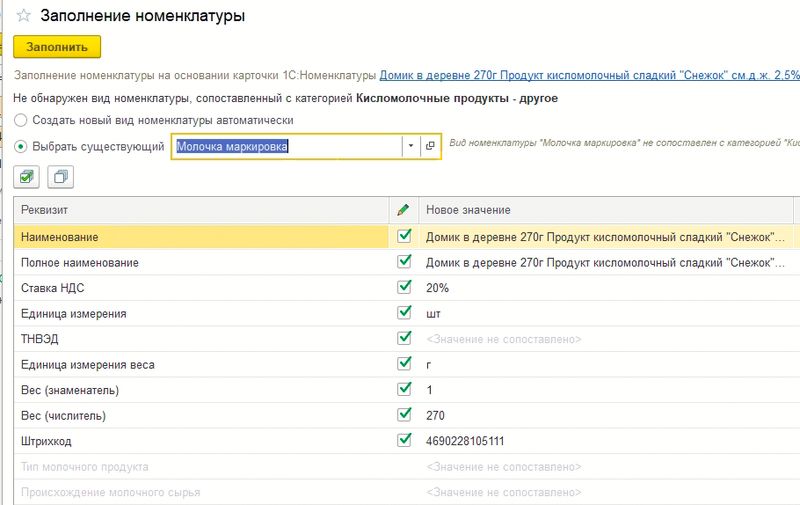Select the Единица измерения row label
This screenshot has width=800, height=505.
pyautogui.click(x=73, y=314)
